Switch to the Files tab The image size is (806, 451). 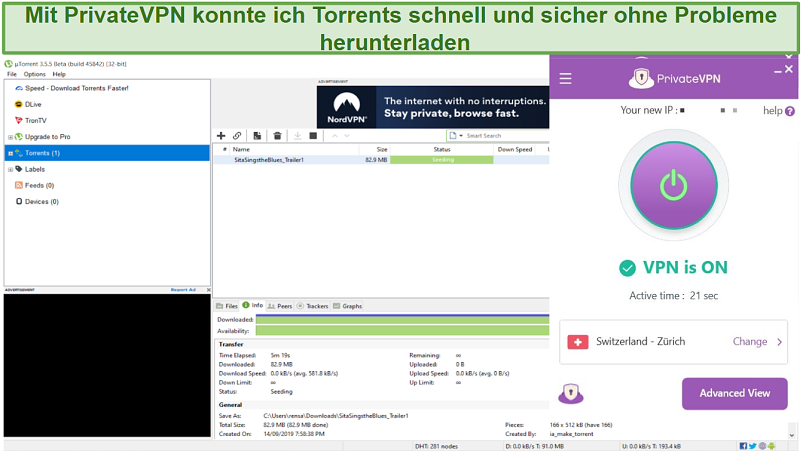[x=227, y=306]
